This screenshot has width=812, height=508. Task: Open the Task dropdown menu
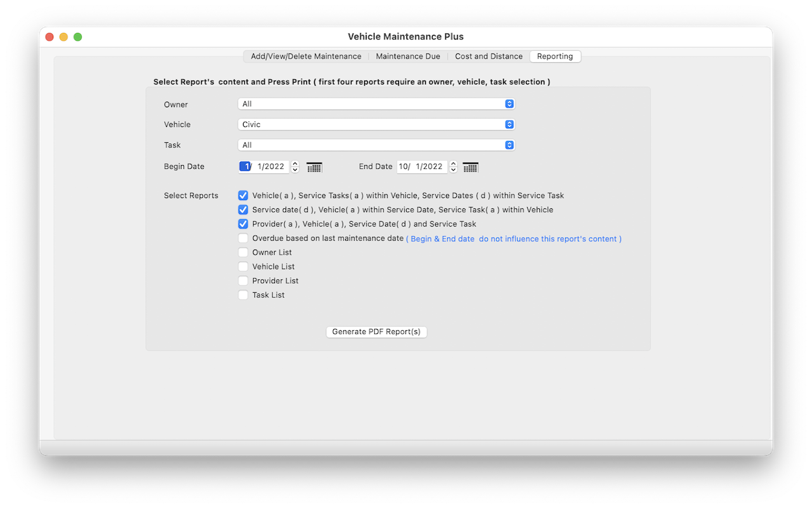click(x=376, y=145)
